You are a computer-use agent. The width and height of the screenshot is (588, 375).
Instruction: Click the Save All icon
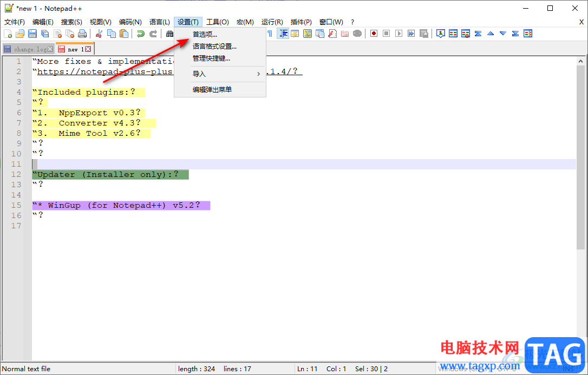tap(45, 34)
